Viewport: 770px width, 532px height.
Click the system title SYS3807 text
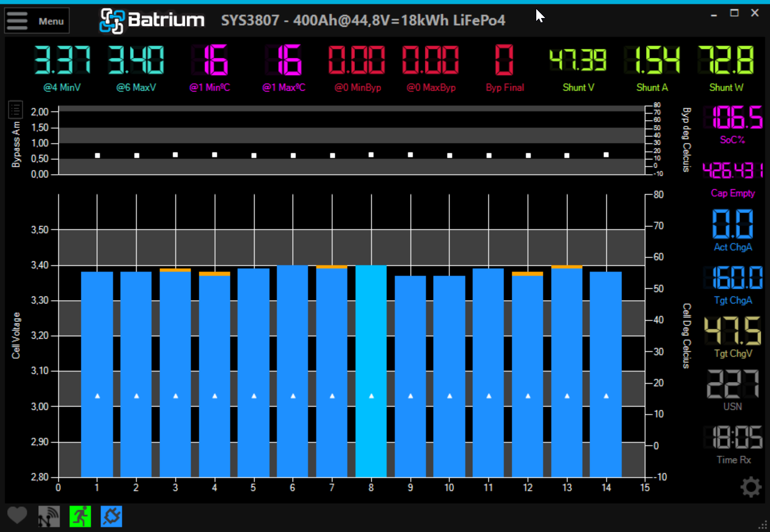click(363, 21)
